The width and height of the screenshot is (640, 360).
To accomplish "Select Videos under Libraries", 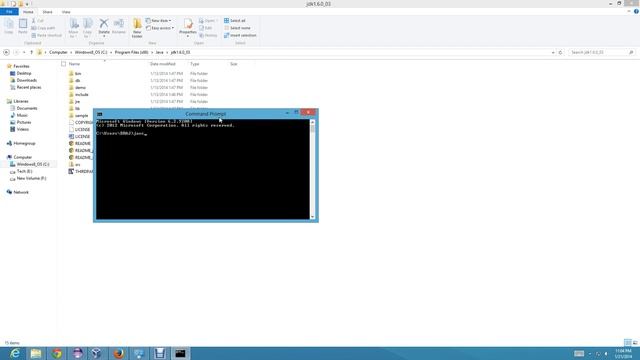I will click(22, 129).
